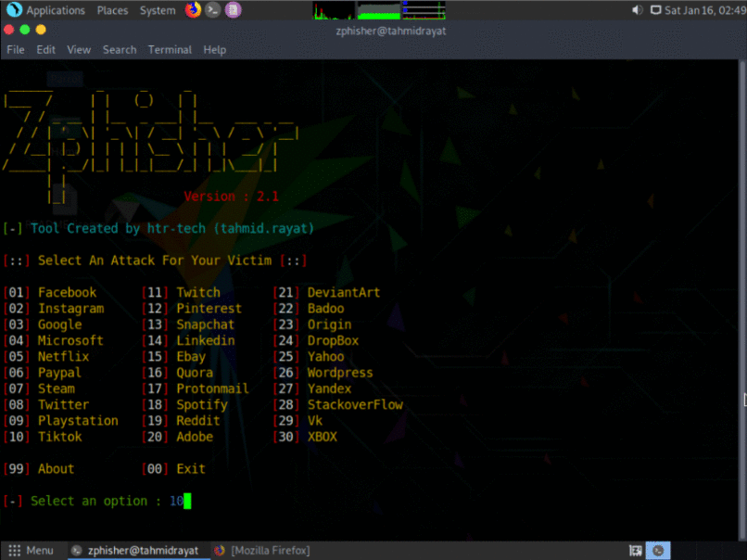Click the text 'Tiktok' option 10

point(60,437)
